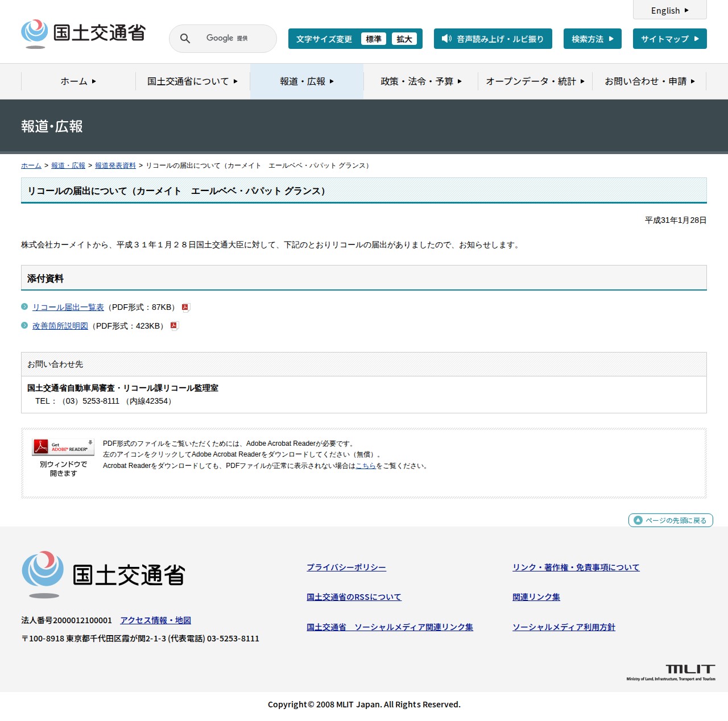Click the Copyright 2008 MLIT Japan text
Viewport: 728px width, 721px height.
point(364,705)
